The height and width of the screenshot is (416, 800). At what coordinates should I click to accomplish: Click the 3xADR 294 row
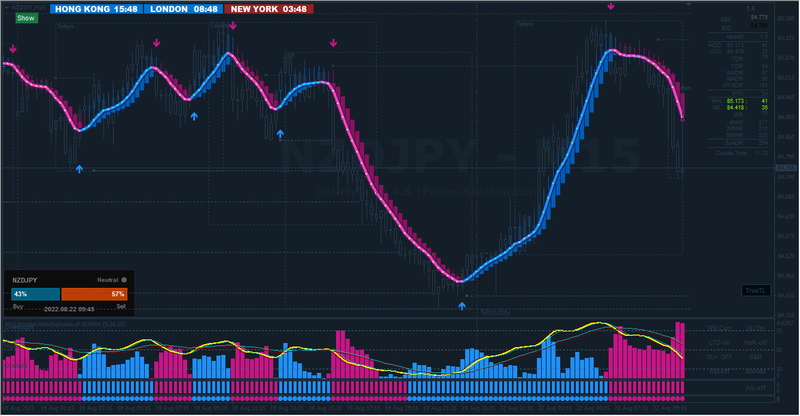point(747,142)
